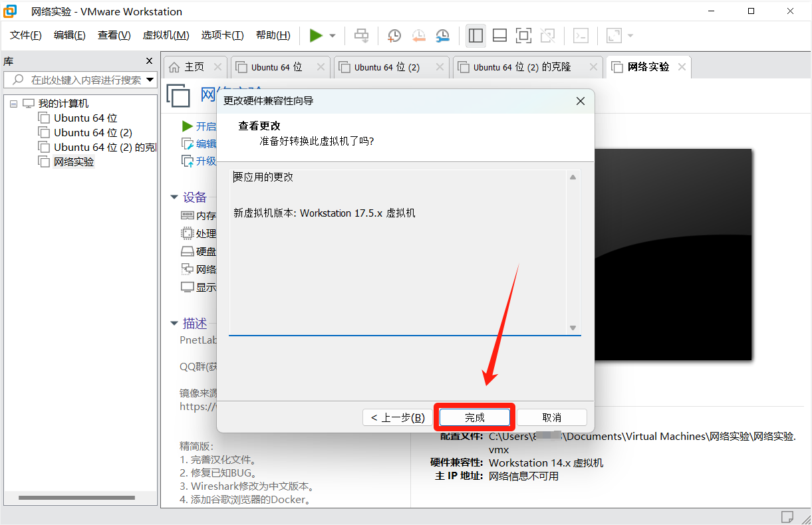Open the 虚拟机(M) menu

(x=166, y=35)
